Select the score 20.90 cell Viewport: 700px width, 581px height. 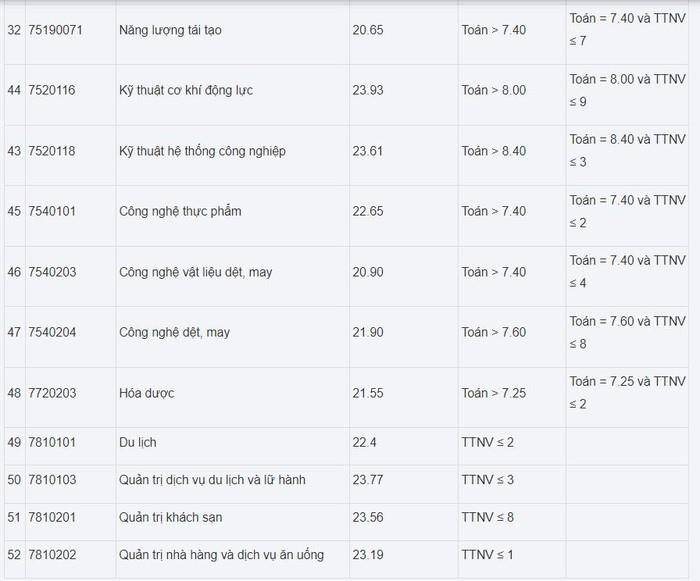pyautogui.click(x=369, y=272)
